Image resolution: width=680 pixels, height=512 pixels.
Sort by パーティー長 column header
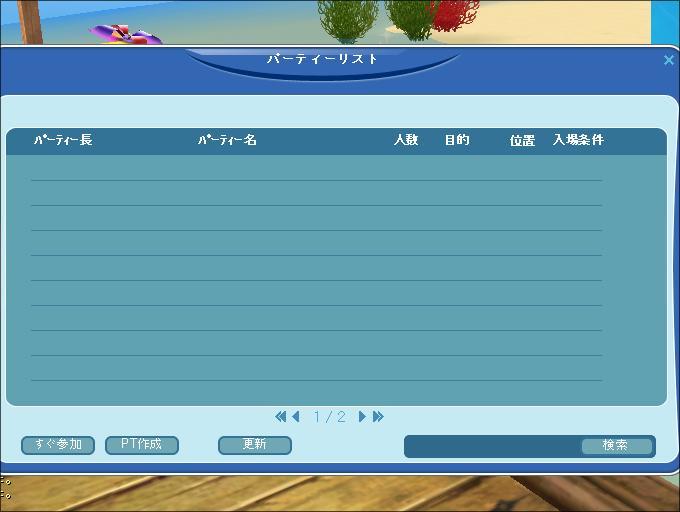tap(63, 141)
